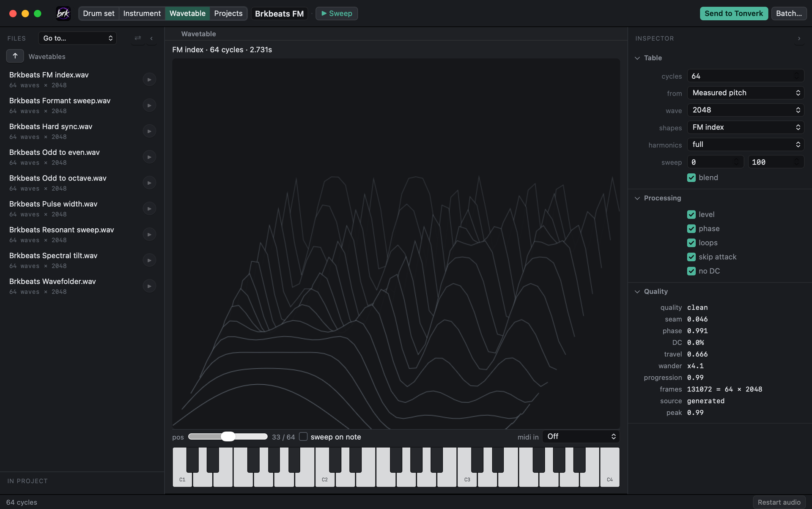Screen dimensions: 812x509
Task: Click the swap arrows icon in Files
Action: [x=138, y=38]
